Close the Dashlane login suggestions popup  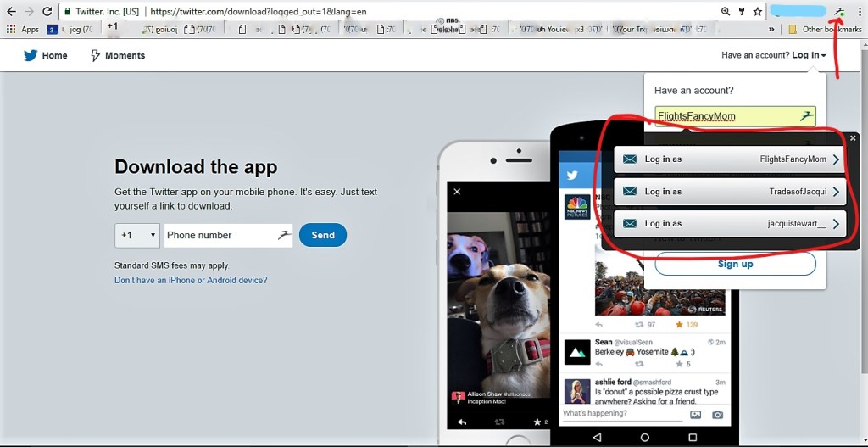pyautogui.click(x=853, y=138)
